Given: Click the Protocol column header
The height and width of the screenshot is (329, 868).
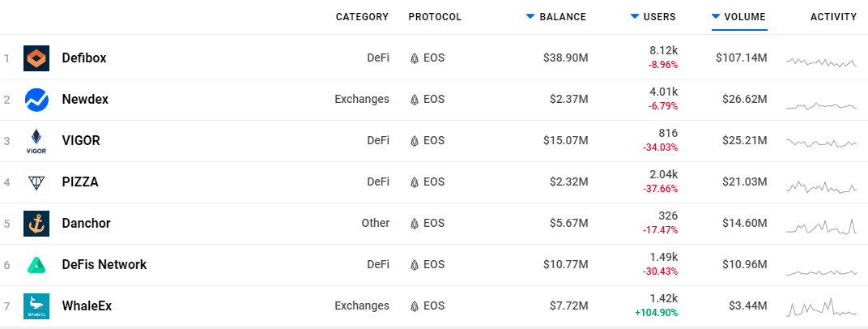Looking at the screenshot, I should [435, 17].
